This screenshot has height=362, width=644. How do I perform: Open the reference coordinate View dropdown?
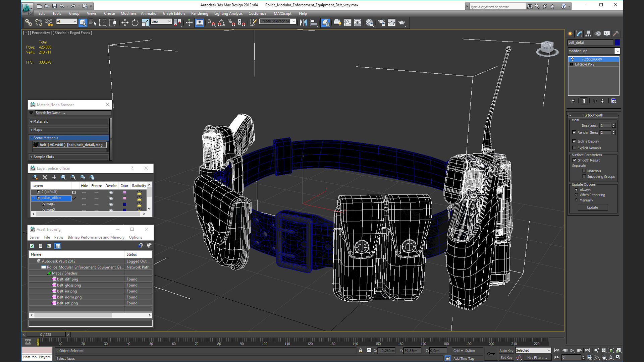click(161, 21)
